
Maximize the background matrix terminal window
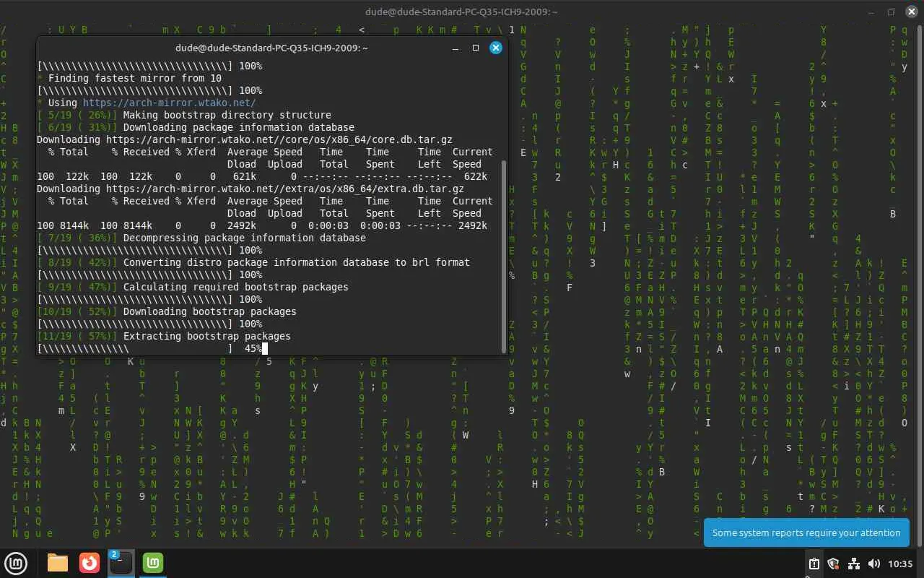[x=891, y=12]
